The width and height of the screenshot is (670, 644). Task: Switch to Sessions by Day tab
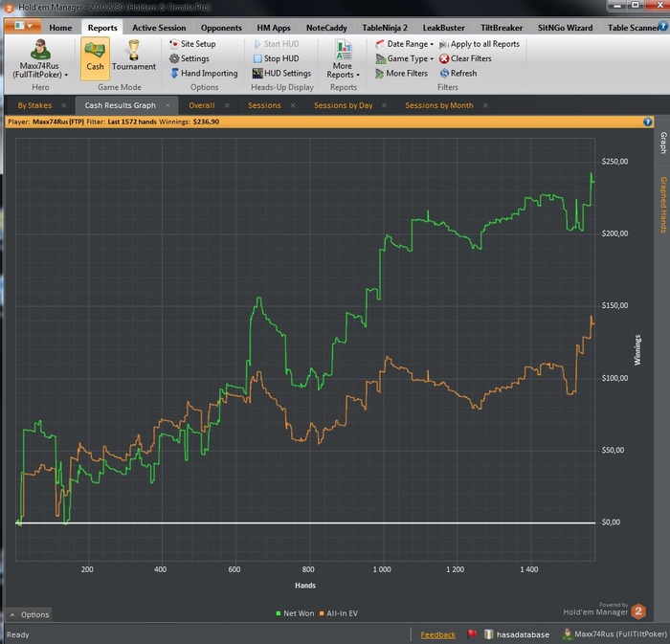point(343,105)
